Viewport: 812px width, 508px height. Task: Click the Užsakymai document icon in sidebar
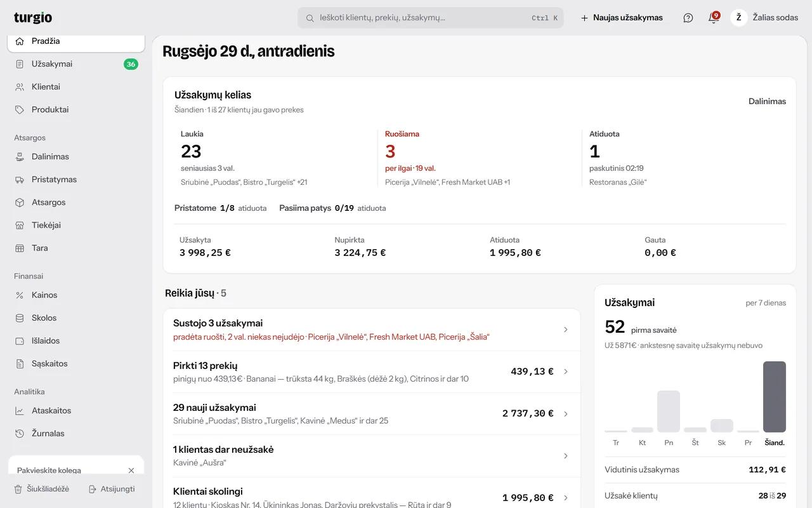[x=20, y=64]
